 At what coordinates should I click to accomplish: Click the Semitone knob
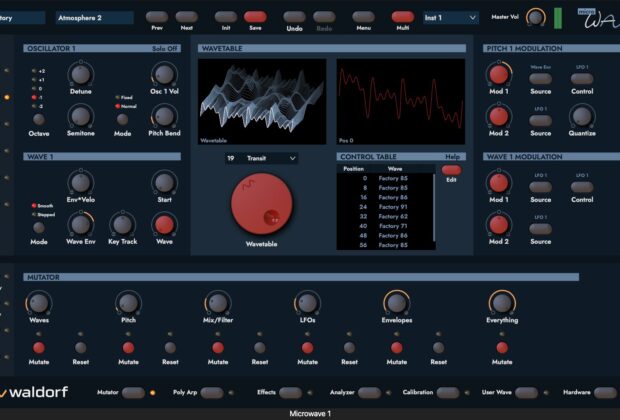pos(81,117)
